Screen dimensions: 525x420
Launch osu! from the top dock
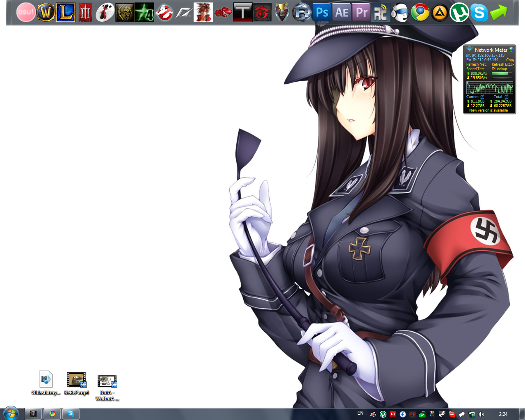click(26, 12)
